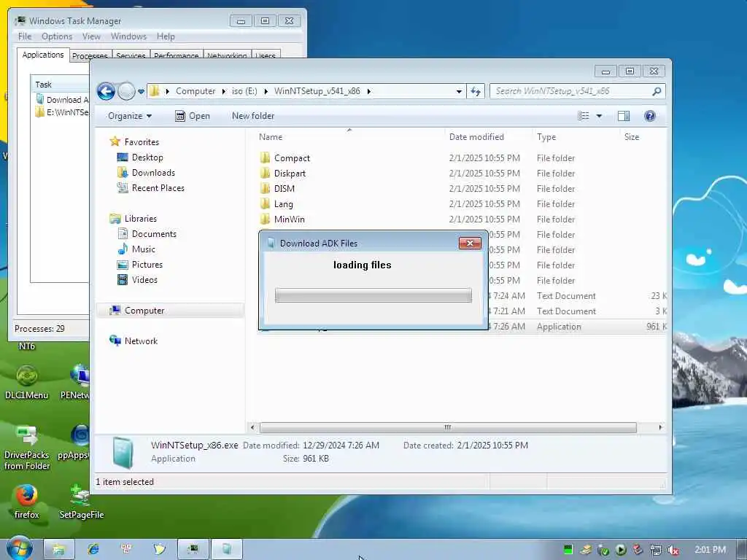Open Downloads in the Favorites list
The height and width of the screenshot is (560, 747).
pyautogui.click(x=153, y=172)
